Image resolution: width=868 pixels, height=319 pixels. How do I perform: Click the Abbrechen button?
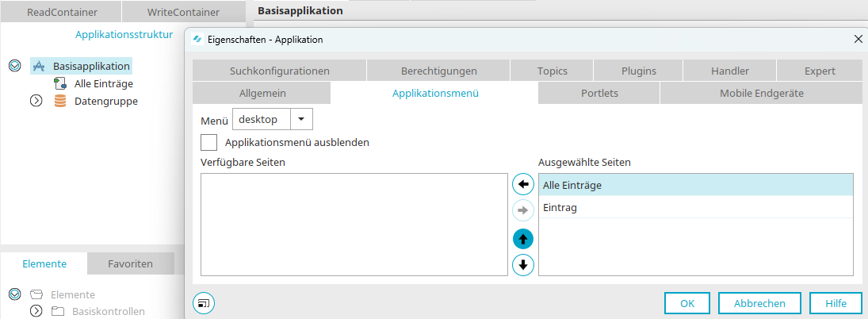point(759,303)
